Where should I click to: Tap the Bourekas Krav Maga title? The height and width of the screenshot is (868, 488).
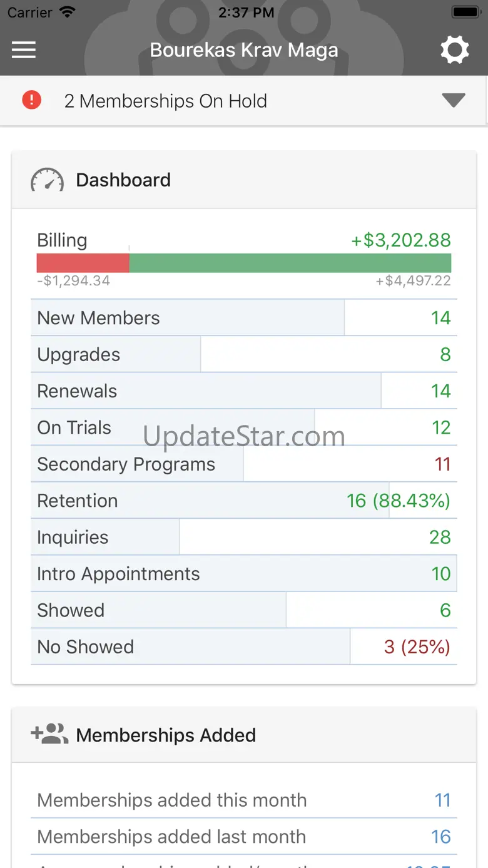click(244, 50)
